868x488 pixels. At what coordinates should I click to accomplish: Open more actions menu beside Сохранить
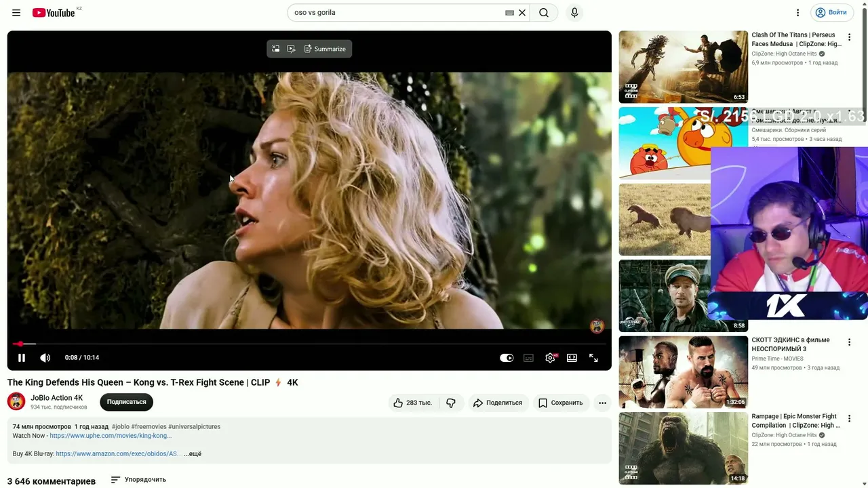602,403
